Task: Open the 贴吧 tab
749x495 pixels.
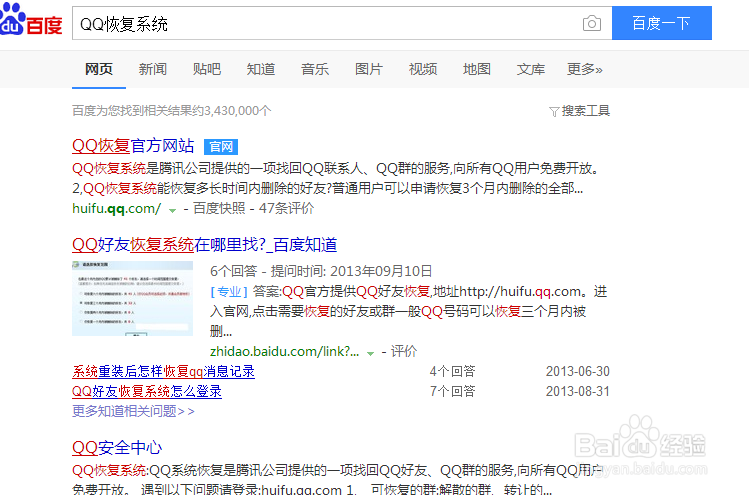Action: (x=207, y=69)
